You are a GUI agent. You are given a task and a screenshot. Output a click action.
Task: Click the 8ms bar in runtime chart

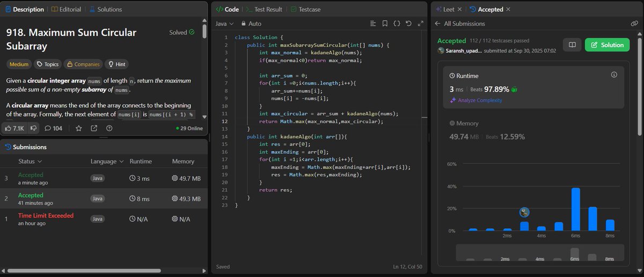tap(610, 225)
